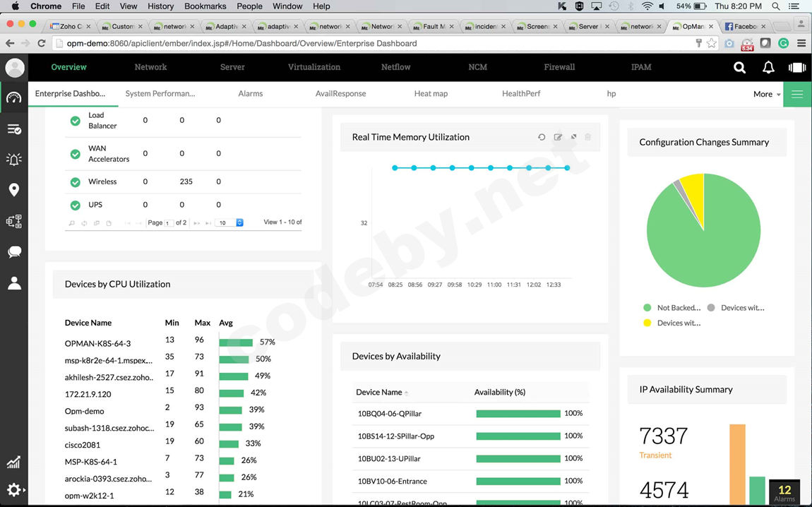This screenshot has height=507, width=812.
Task: Open the History menu in macOS menu bar
Action: click(x=160, y=6)
